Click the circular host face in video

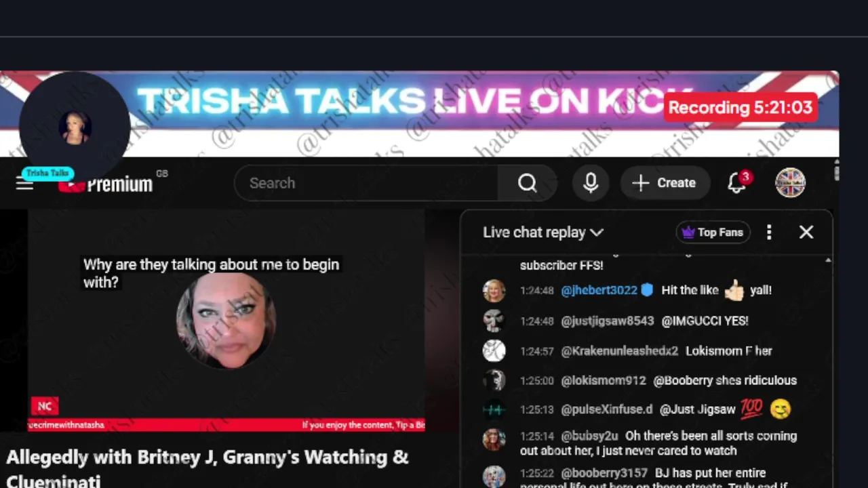(226, 321)
